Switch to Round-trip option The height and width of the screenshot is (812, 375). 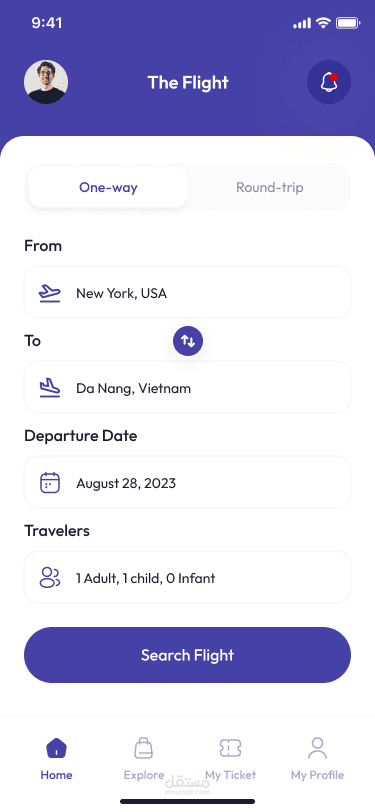click(269, 187)
